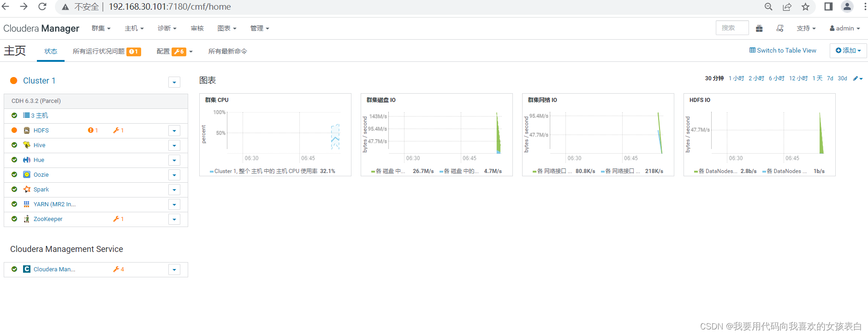Image resolution: width=868 pixels, height=335 pixels.
Task: Set chart time range to 1 天
Action: (818, 78)
